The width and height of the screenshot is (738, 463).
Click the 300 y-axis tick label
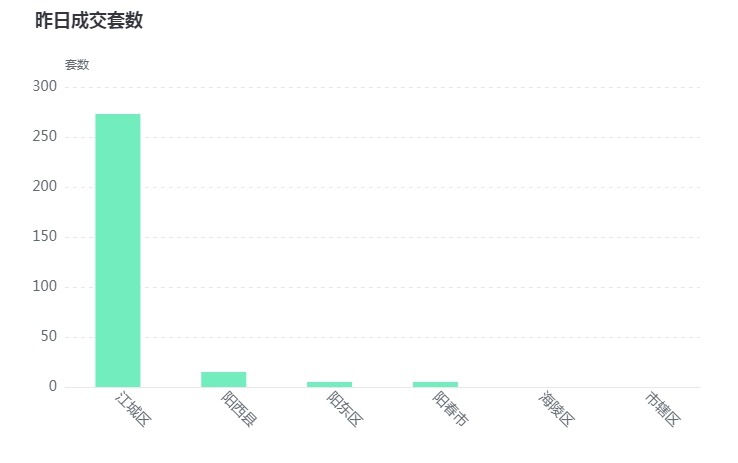click(x=45, y=86)
